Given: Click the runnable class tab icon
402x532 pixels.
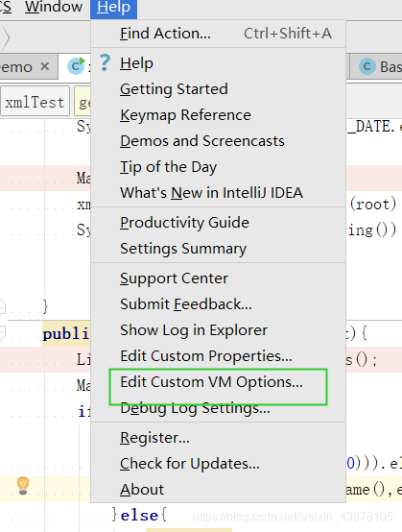Looking at the screenshot, I should pos(76,66).
